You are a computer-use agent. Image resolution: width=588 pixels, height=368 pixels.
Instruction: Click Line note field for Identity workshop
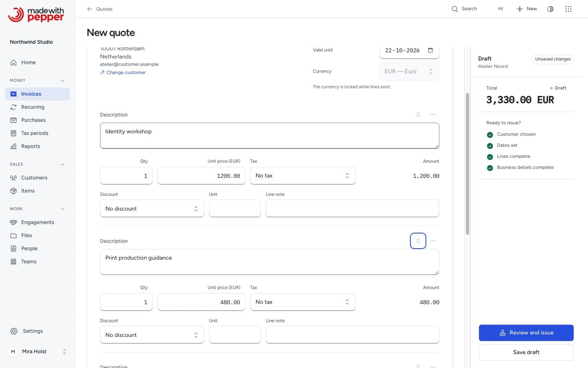click(352, 209)
